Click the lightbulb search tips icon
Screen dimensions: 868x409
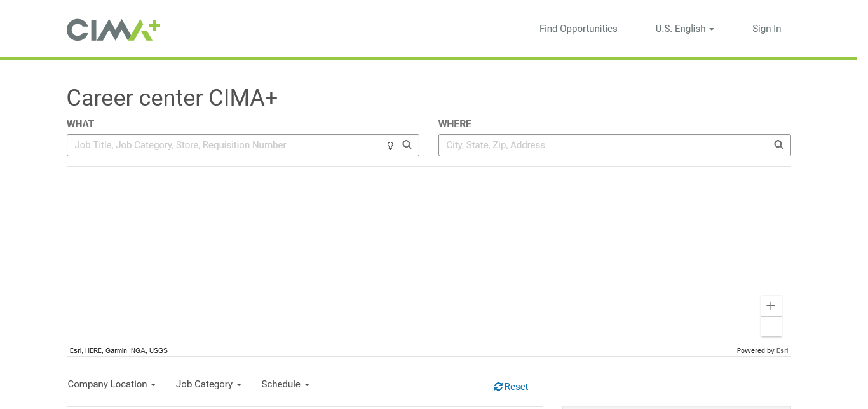pyautogui.click(x=390, y=146)
